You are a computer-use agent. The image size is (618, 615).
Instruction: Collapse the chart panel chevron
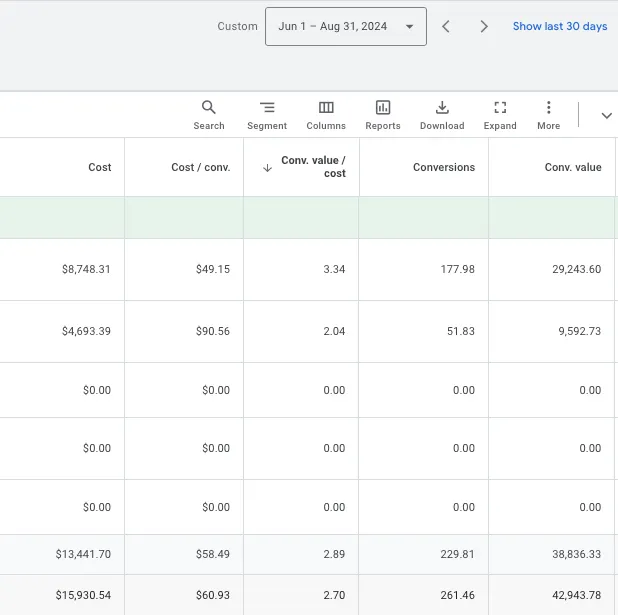[x=606, y=116]
